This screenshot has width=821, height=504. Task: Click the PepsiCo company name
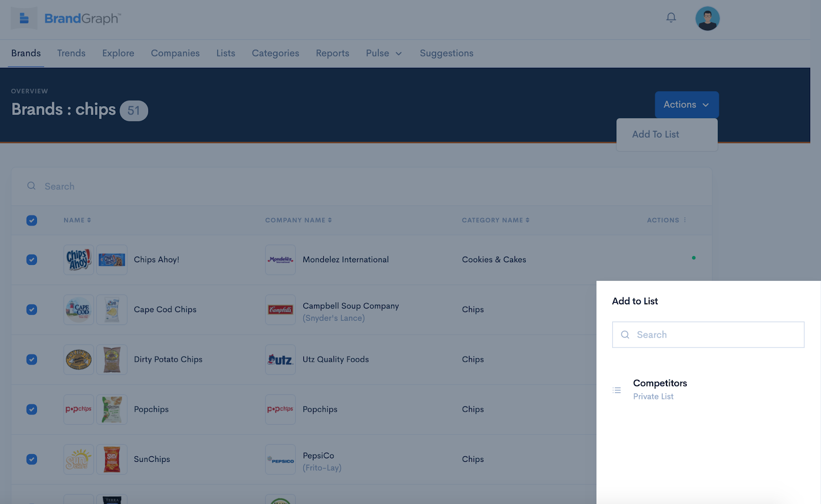(x=319, y=456)
